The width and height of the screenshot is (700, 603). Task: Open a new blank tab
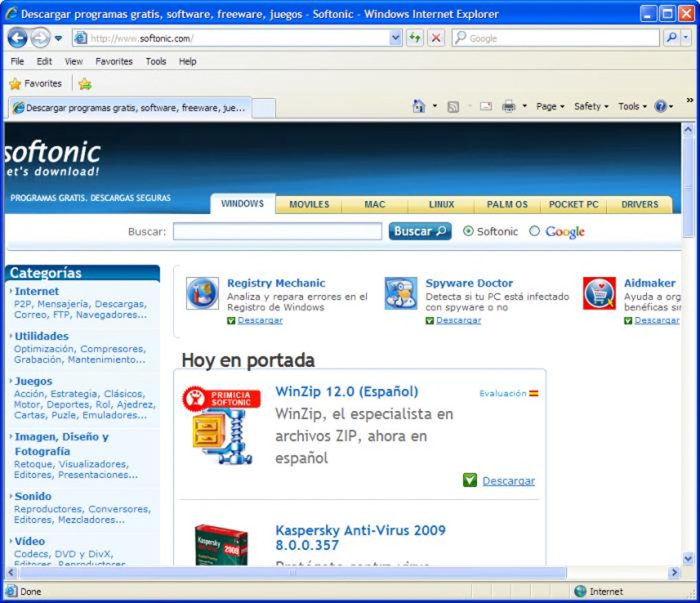click(264, 108)
